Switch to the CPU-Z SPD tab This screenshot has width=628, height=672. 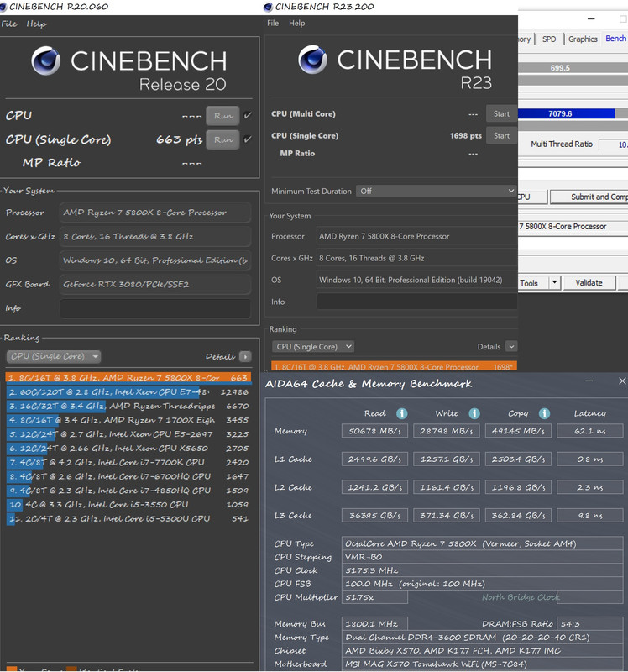click(549, 39)
